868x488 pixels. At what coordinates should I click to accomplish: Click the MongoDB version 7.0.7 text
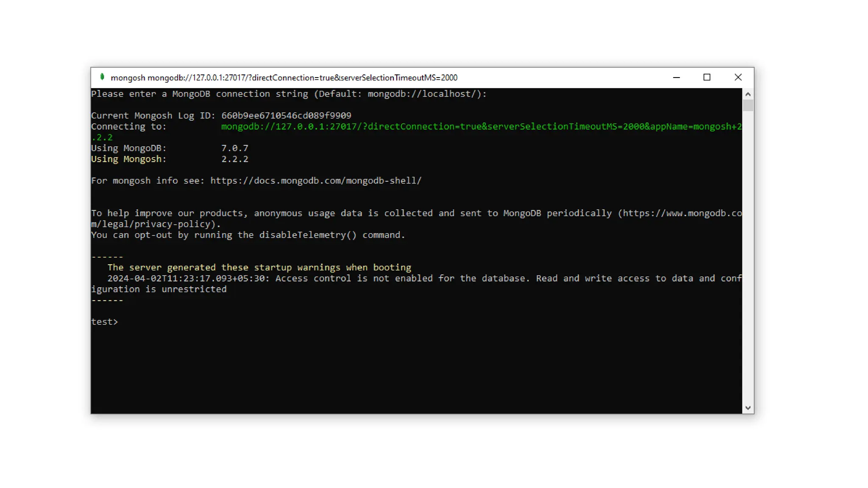[234, 148]
